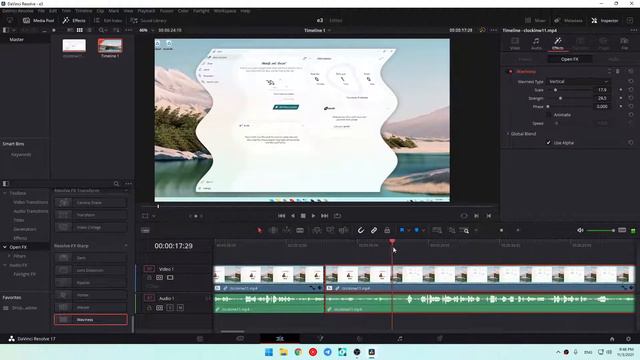Collapse the Resolve FX Warp group
Viewport: 640px width, 360px height.
[126, 246]
